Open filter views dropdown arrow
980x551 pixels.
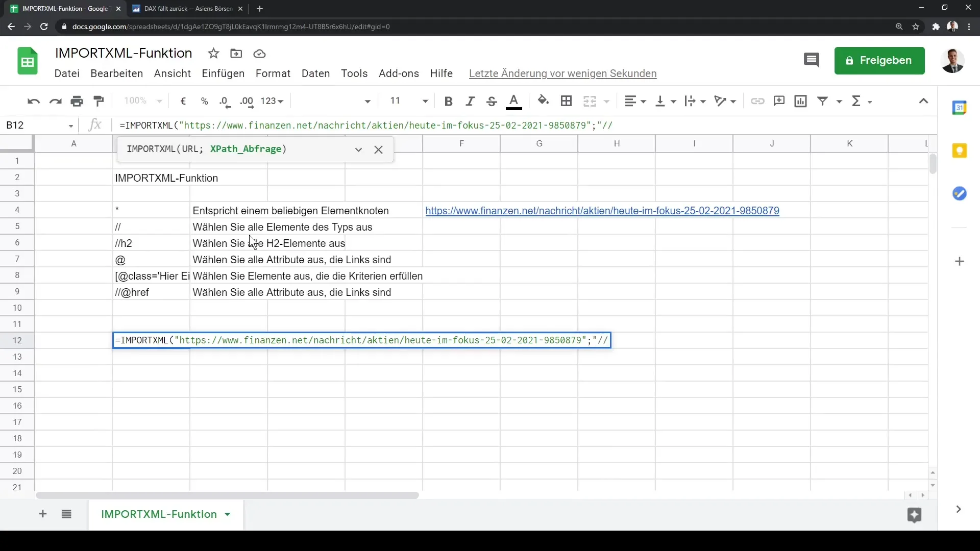coord(839,102)
